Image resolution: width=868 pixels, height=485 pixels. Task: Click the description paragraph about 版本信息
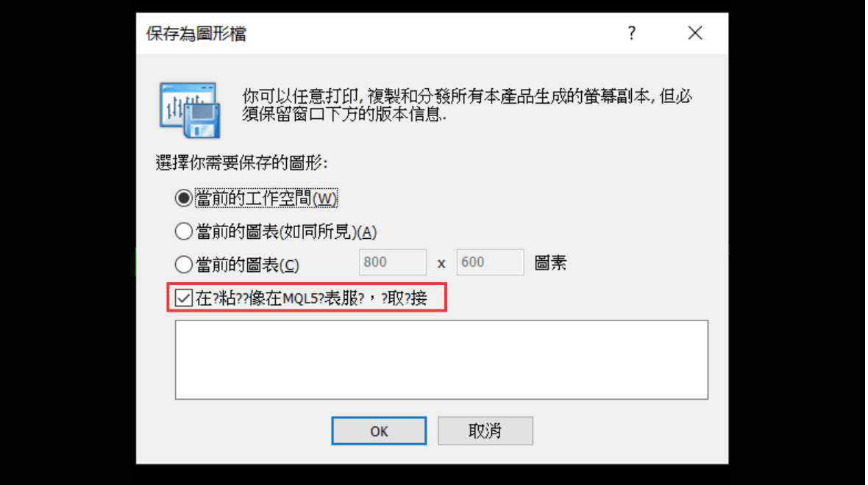pos(466,105)
